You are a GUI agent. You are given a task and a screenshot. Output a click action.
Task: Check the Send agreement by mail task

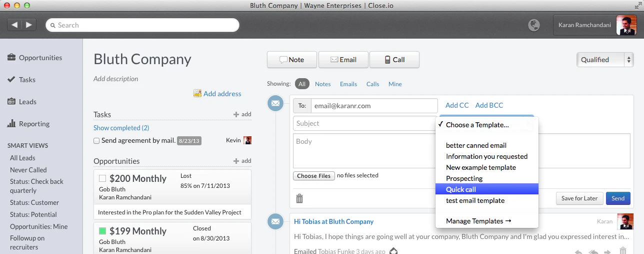pos(96,141)
